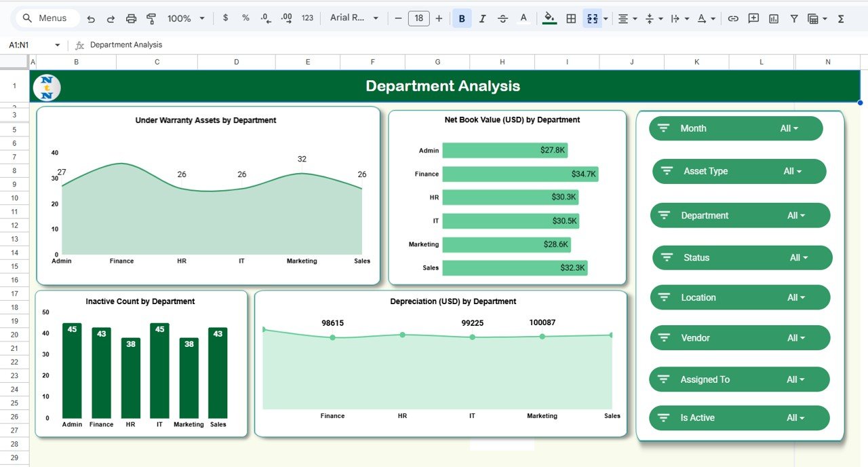Toggle bold formatting
This screenshot has height=467, width=868.
coord(462,18)
